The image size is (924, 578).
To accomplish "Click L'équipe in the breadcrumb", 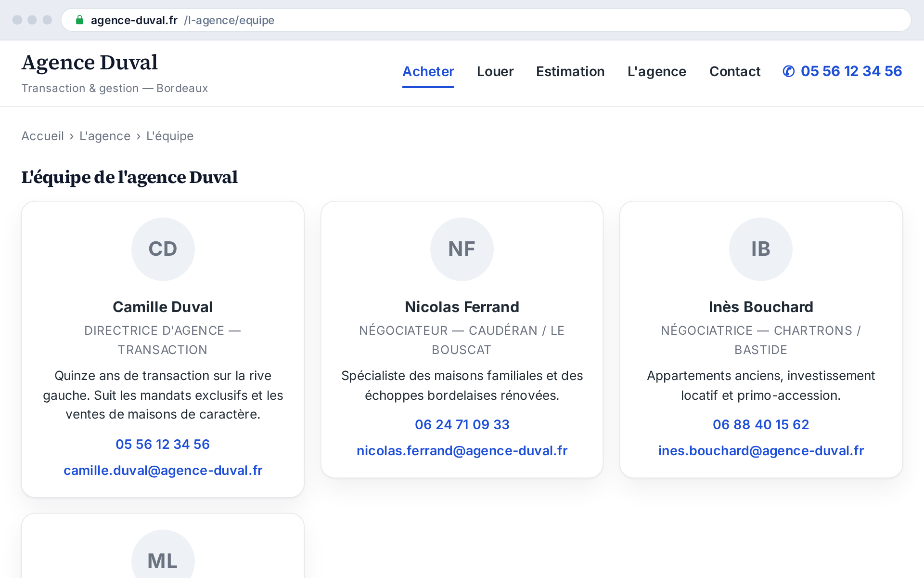I will click(170, 136).
